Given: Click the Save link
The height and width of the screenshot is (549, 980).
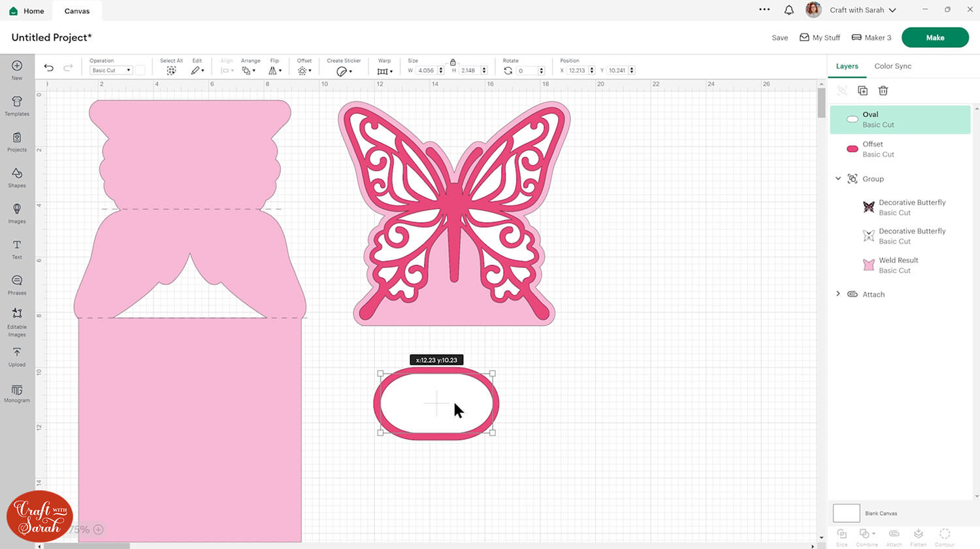Looking at the screenshot, I should coord(779,38).
